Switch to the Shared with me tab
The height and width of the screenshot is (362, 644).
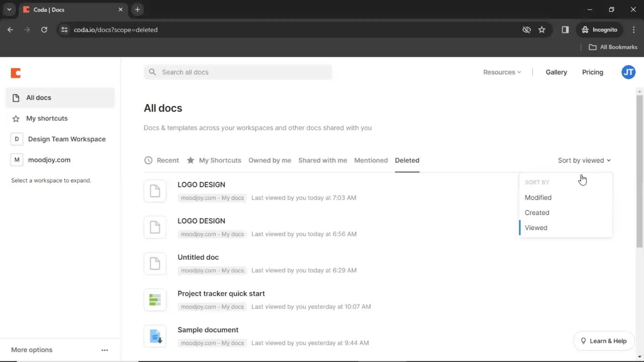[x=322, y=160]
